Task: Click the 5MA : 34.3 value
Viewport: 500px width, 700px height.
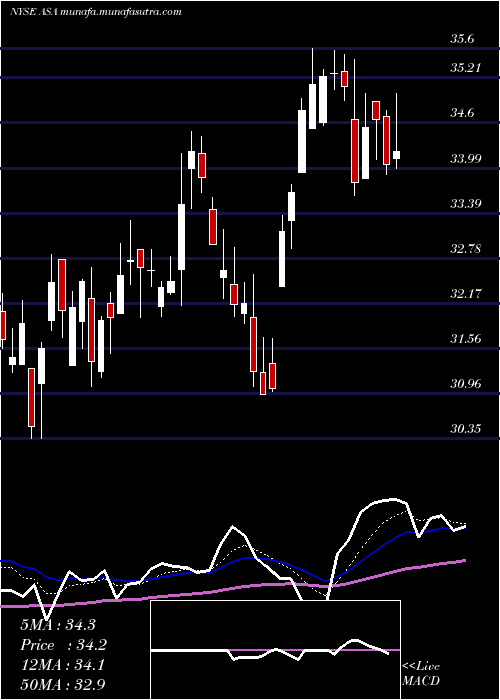Action: [x=58, y=625]
